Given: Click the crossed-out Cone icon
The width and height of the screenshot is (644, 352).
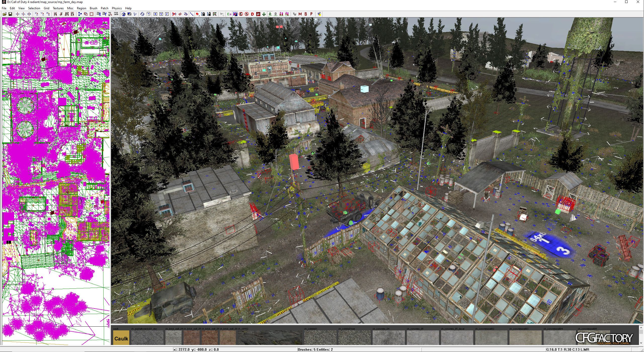Looking at the screenshot, I should (x=174, y=14).
